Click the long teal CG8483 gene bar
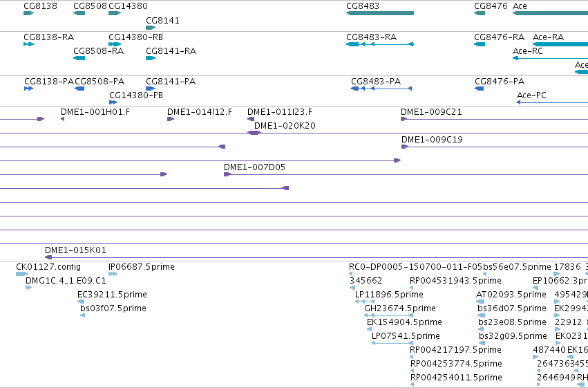 point(380,13)
